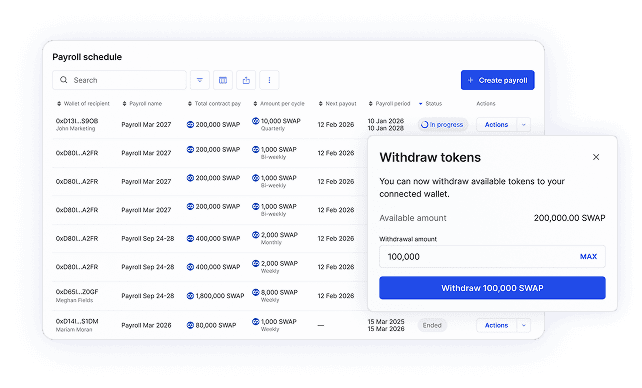Sort by Status column header
Viewport: 642px width, 388px height.
430,104
